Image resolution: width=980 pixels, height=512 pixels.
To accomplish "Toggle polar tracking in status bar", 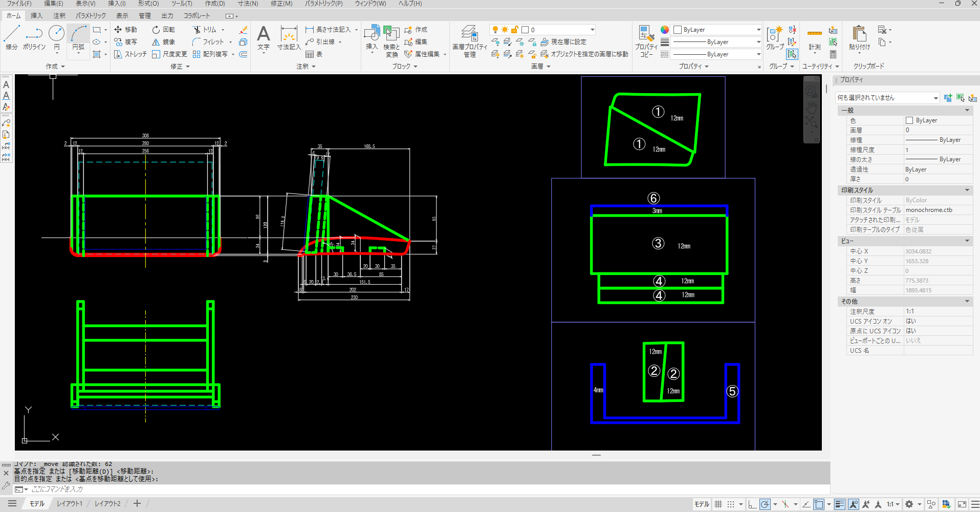I will 765,504.
